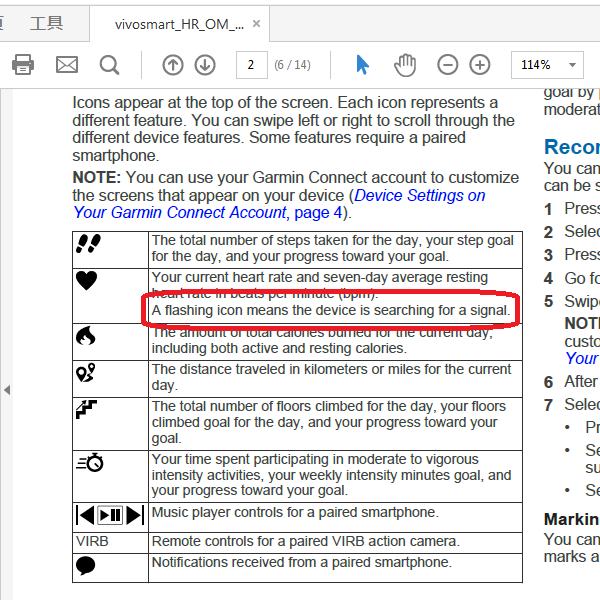Click the page number field showing 2
The height and width of the screenshot is (600, 600).
(251, 65)
